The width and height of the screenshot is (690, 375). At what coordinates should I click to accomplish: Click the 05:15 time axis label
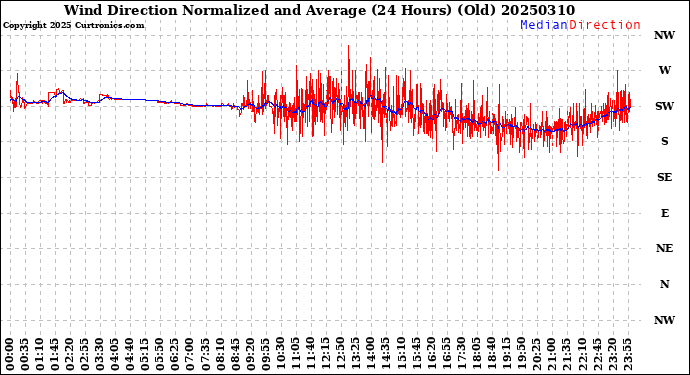145,354
